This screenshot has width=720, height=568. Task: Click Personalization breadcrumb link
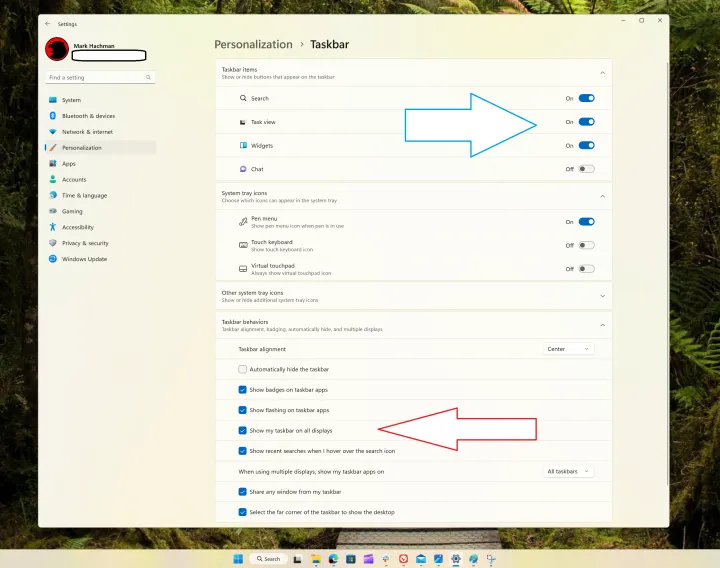point(253,45)
